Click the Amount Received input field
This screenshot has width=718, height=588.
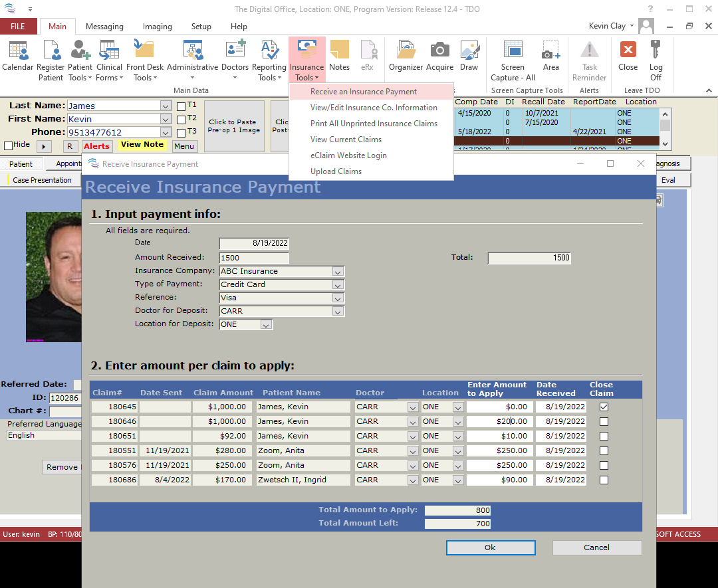click(254, 258)
